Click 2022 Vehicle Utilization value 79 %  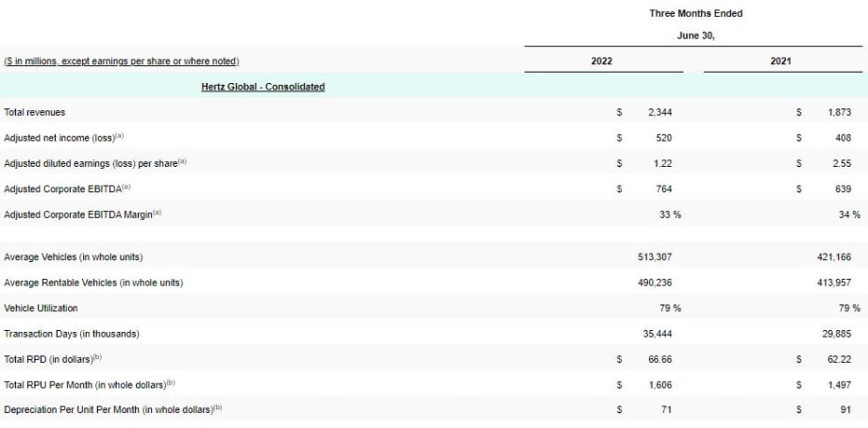671,308
